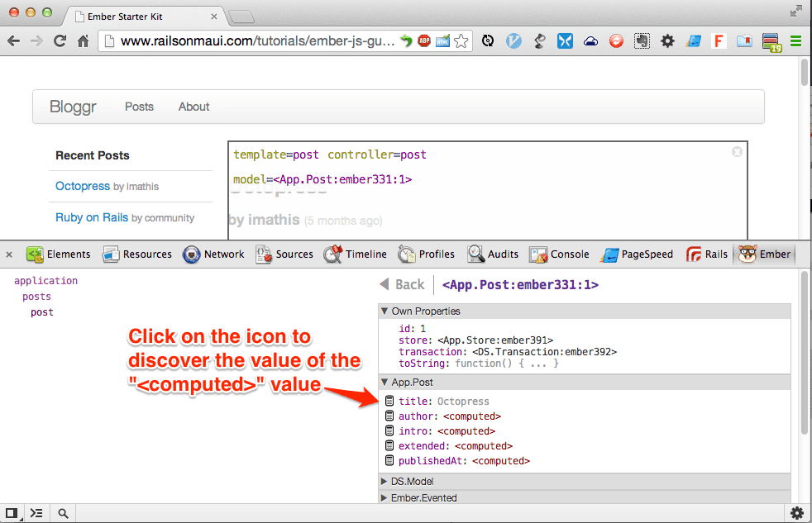Open the Console tab in DevTools
This screenshot has height=523, width=812.
pyautogui.click(x=560, y=254)
